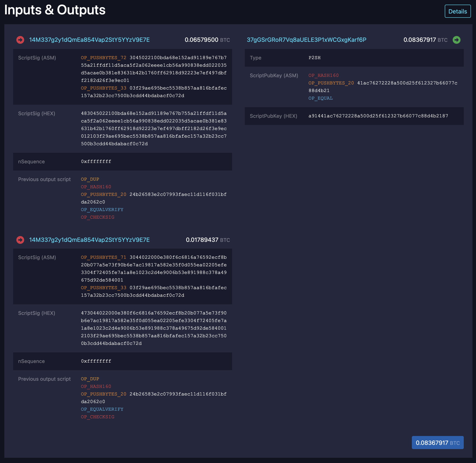
Task: Click the green arrow icon next to the output amount
Action: (x=456, y=40)
